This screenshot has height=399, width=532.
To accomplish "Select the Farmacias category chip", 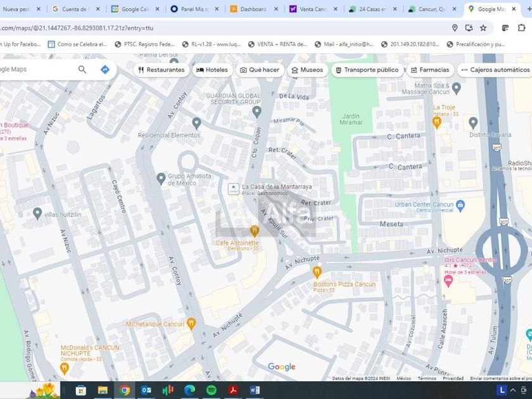I will tap(429, 70).
